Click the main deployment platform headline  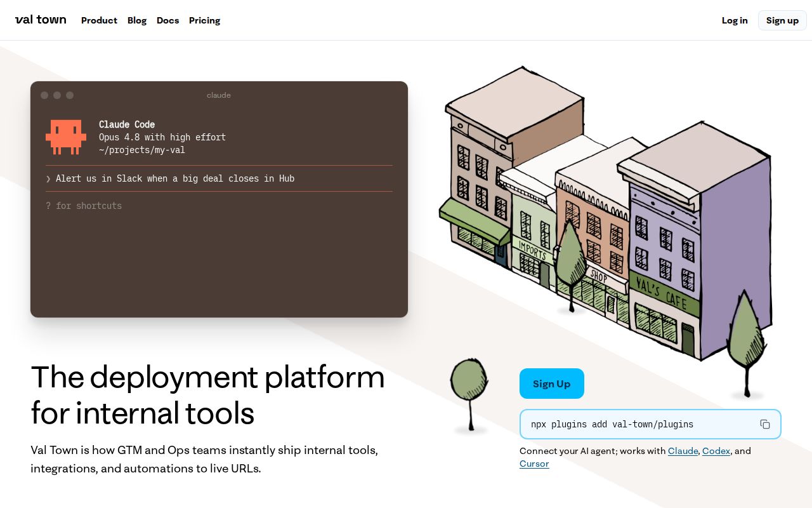208,395
